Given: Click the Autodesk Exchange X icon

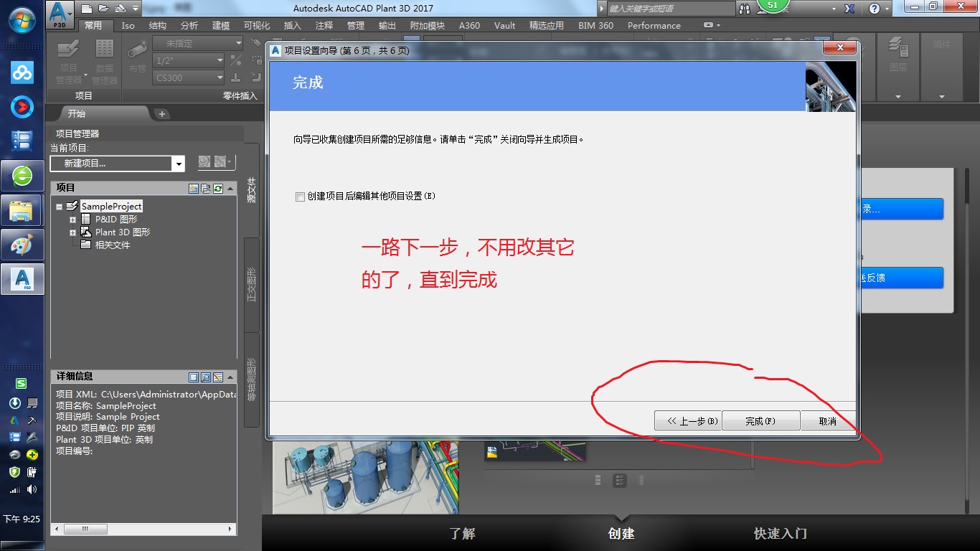Looking at the screenshot, I should (x=849, y=9).
